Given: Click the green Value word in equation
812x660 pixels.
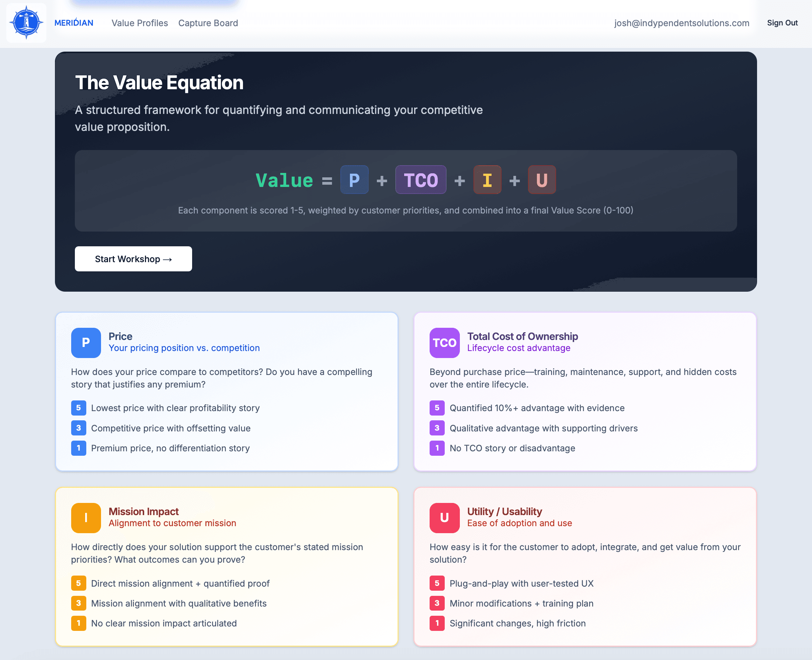Looking at the screenshot, I should tap(284, 180).
